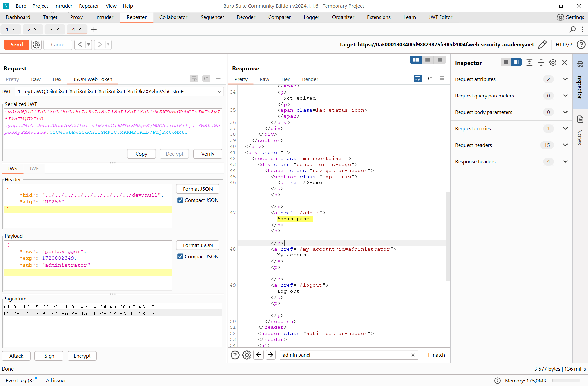Screen dimensions: 588x386
Task: Expand Request headers section
Action: (x=565, y=145)
